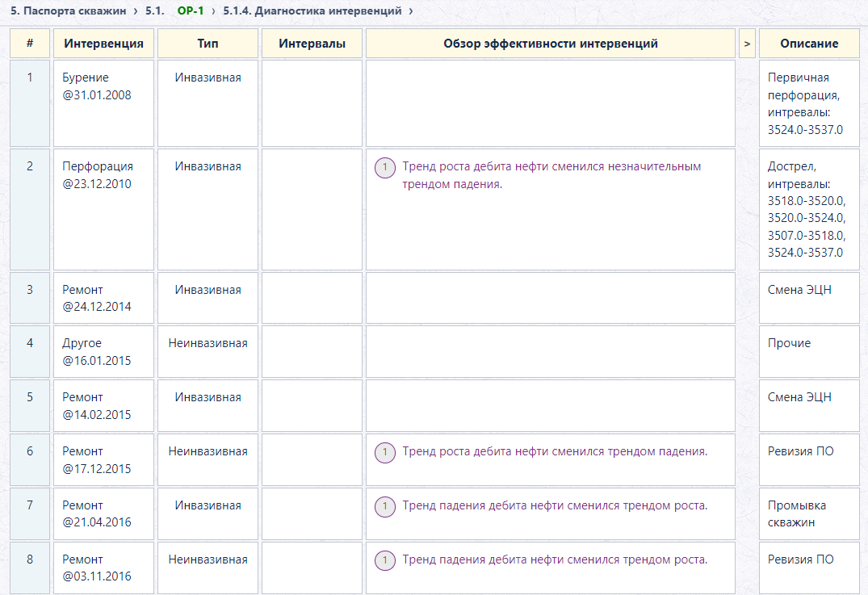868x595 pixels.
Task: Click 'Обзор эффективности интервенций' header
Action: tap(550, 43)
